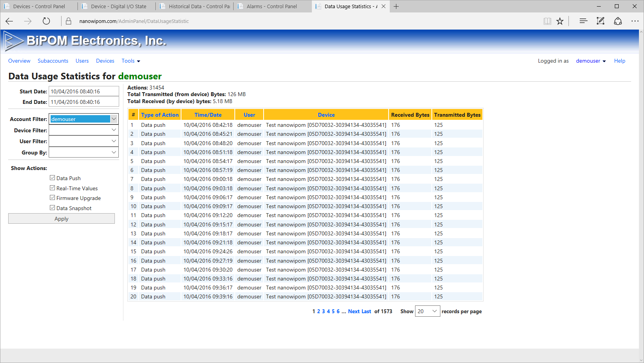
Task: Go to results page 4
Action: coord(328,311)
